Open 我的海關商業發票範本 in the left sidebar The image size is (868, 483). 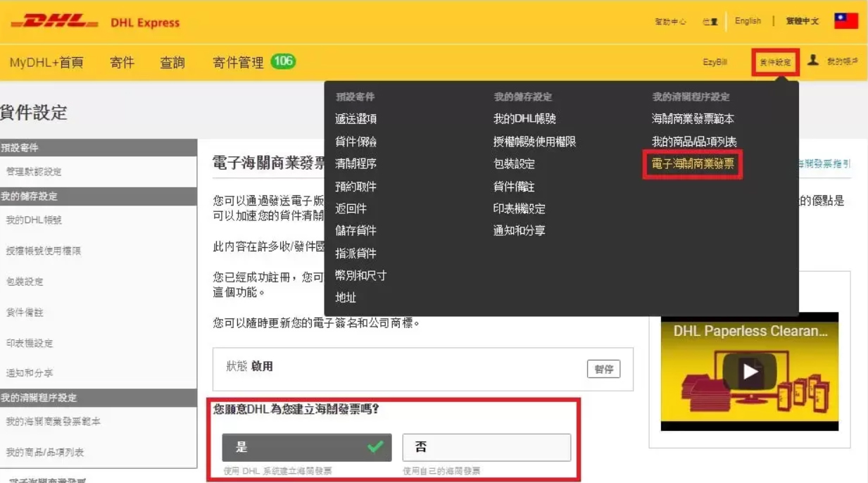coord(53,422)
